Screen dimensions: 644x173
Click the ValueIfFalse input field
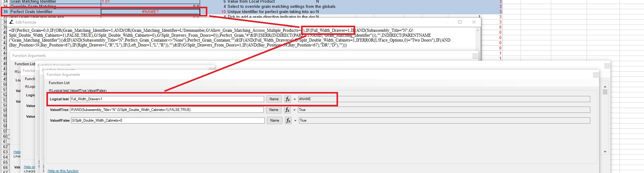click(168, 120)
